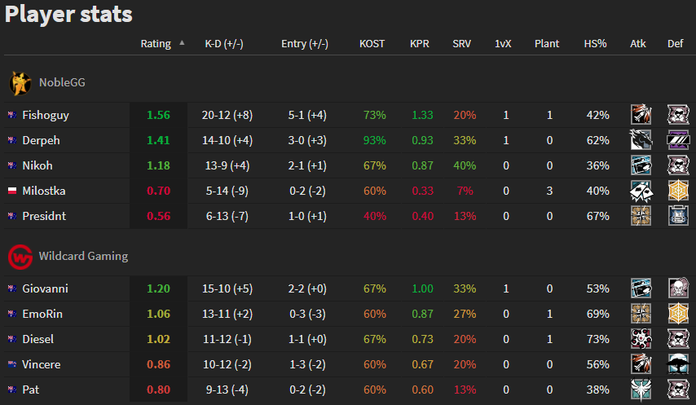
Task: Click Pat's attacker operator icon
Action: click(x=641, y=390)
